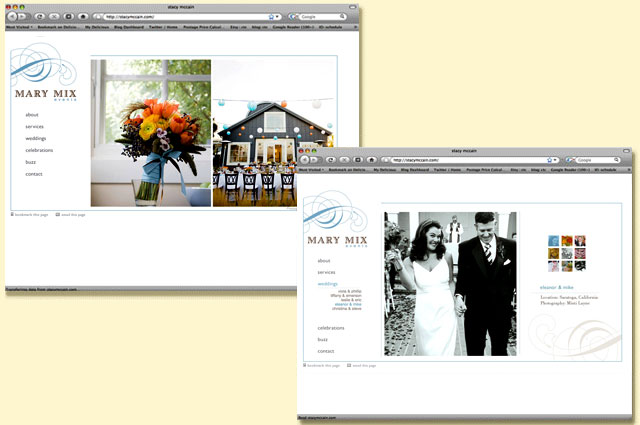Click the orange flowers top-middle gallery thumbnail
The image size is (640, 425).
(x=567, y=240)
